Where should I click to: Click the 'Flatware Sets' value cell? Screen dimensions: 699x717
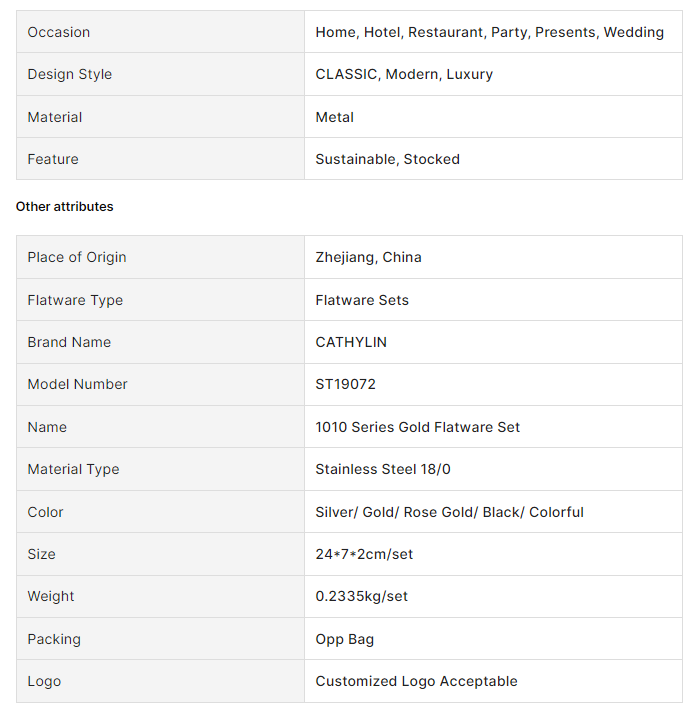click(x=361, y=300)
